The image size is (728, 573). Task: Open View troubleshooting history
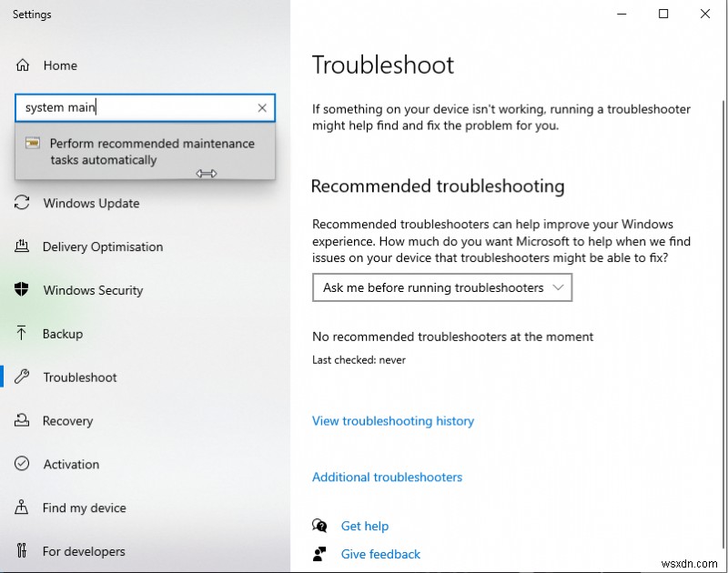point(393,421)
